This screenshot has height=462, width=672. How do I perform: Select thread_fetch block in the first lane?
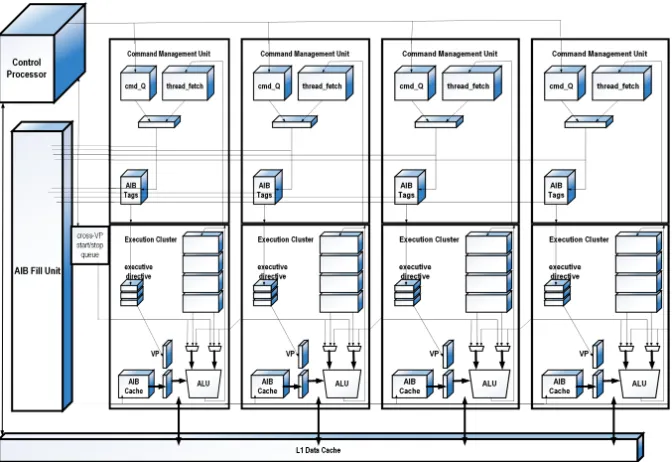tap(188, 83)
